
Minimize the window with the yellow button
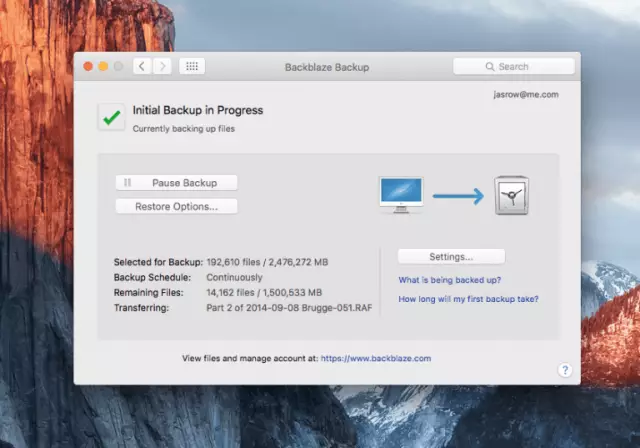pos(103,67)
